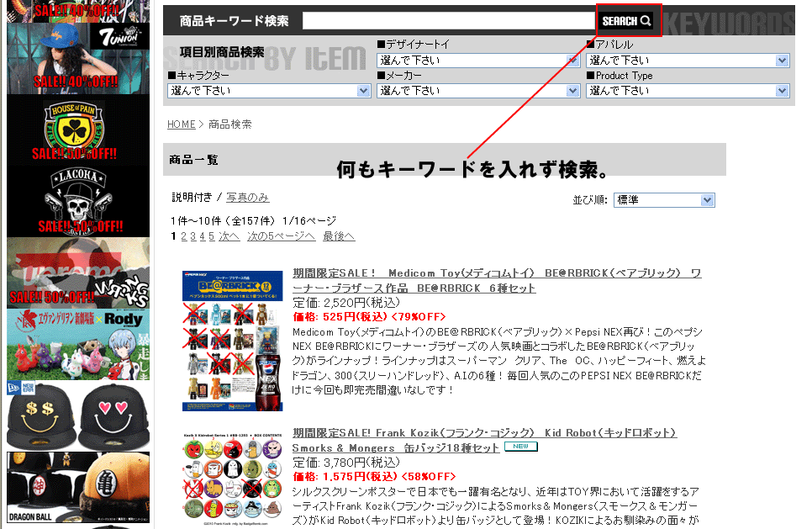Open the LACOKA skull SALE banner
Screen dimensions: 812x529
[78, 201]
